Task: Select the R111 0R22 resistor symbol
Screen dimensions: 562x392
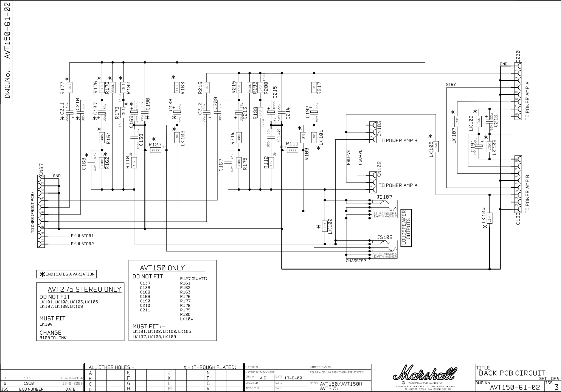Action: pyautogui.click(x=293, y=150)
